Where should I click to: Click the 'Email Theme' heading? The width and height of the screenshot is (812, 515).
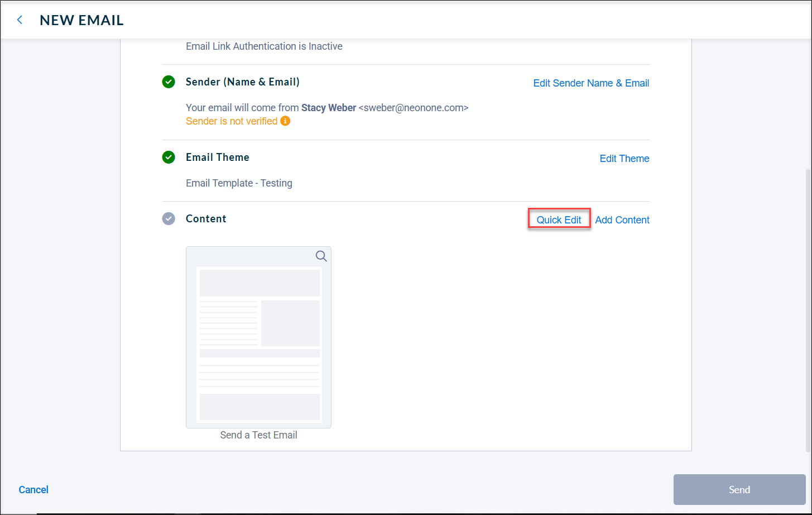(x=218, y=158)
